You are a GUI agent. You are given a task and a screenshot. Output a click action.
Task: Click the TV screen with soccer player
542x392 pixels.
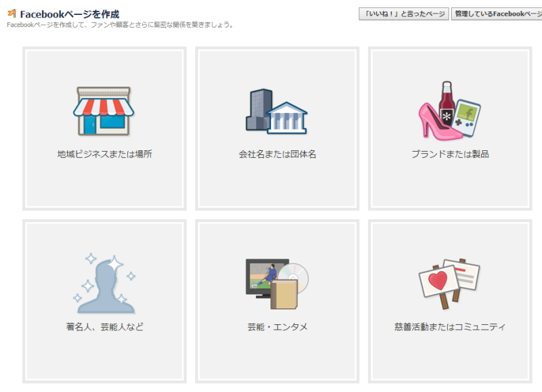click(264, 278)
